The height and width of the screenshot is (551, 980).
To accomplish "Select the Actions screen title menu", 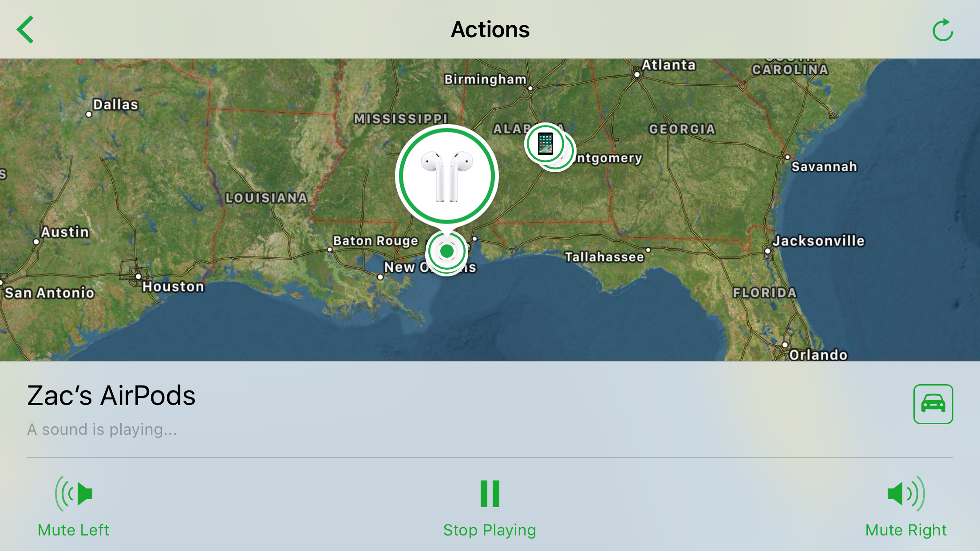I will 490,29.
